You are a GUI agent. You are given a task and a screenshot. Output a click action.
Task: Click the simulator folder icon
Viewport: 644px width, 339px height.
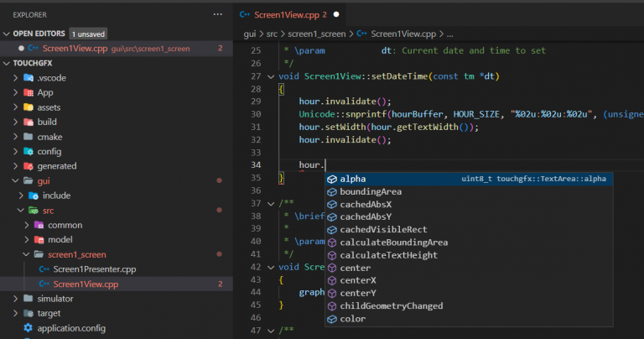click(28, 298)
